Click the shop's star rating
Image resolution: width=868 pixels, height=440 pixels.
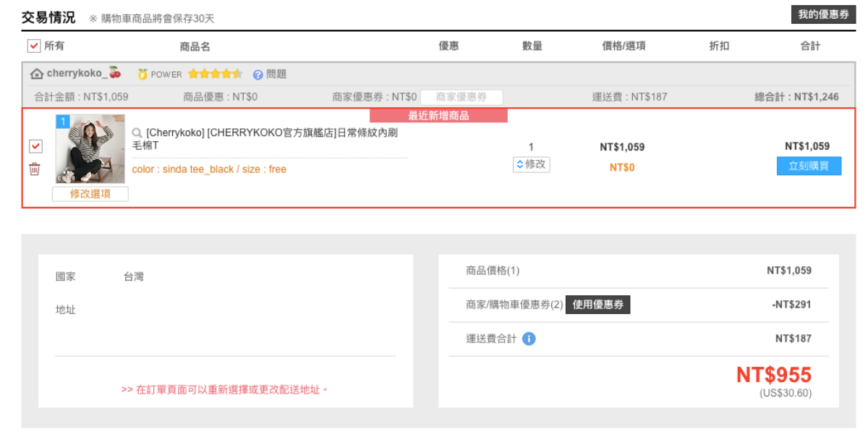215,74
